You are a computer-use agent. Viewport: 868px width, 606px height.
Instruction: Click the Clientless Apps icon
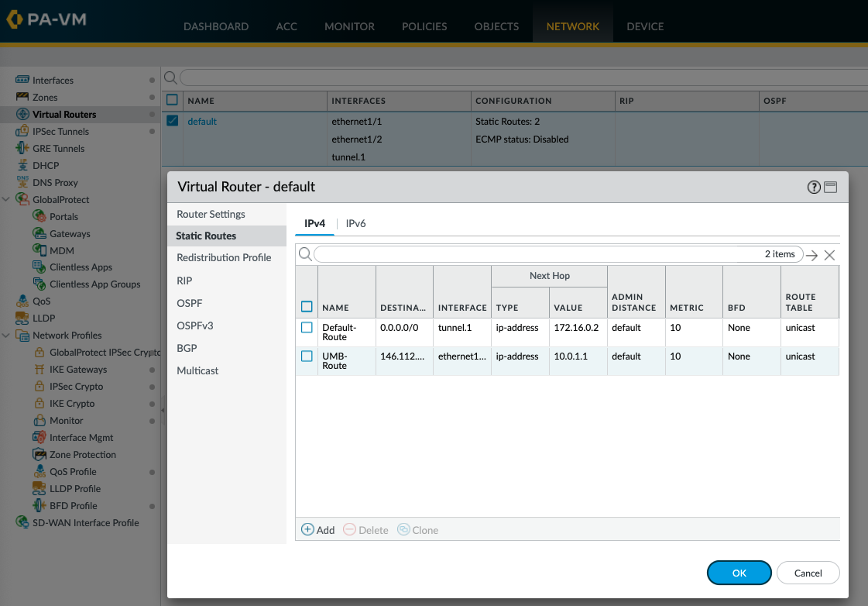pos(39,267)
